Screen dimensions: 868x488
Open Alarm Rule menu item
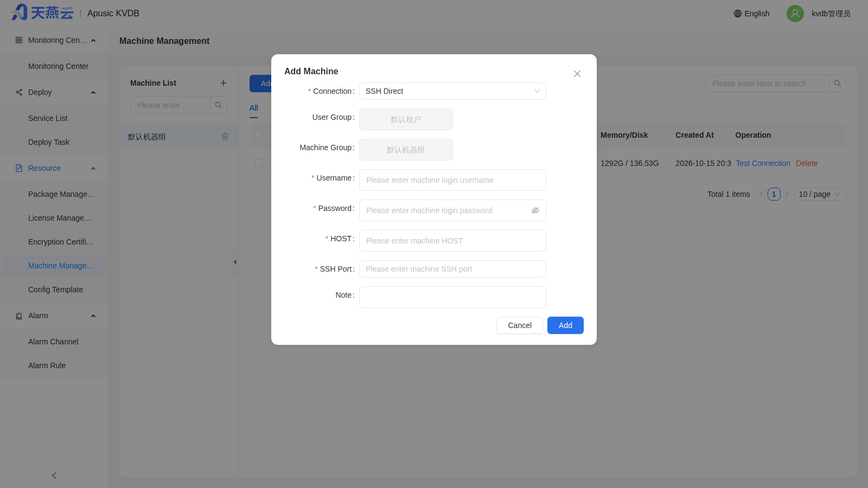click(54, 365)
